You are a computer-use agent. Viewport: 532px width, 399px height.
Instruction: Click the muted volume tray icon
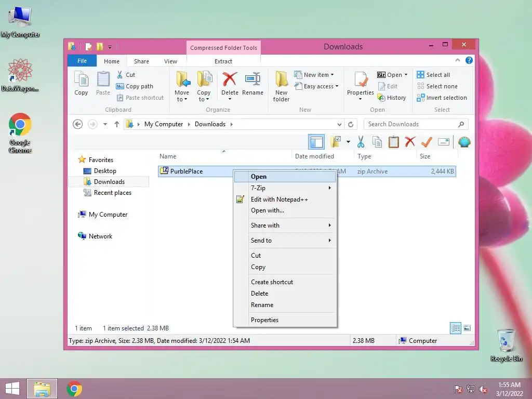point(483,389)
